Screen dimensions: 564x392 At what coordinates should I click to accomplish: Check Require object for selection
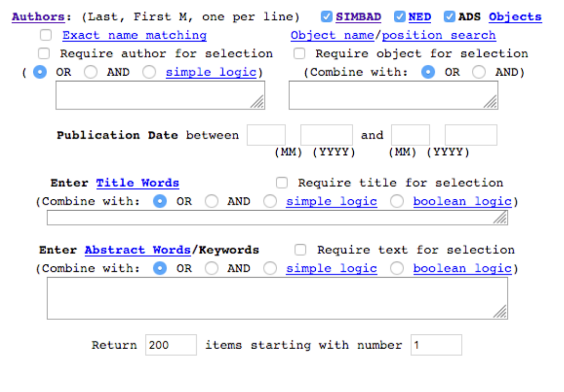pos(299,53)
